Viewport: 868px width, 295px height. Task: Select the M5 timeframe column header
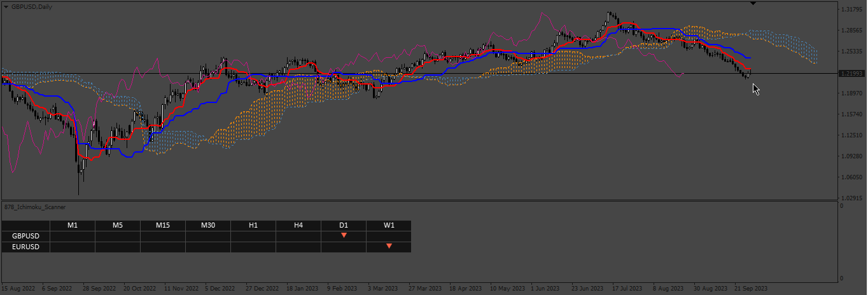tap(118, 225)
